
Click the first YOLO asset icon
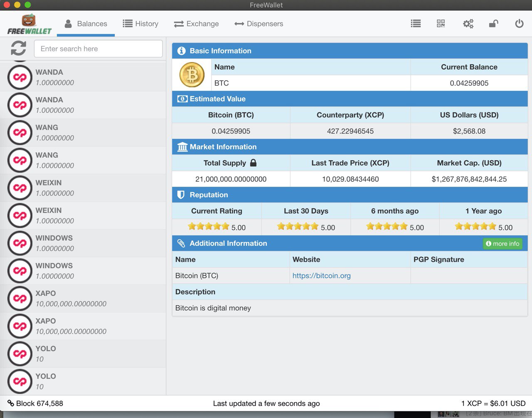click(20, 354)
